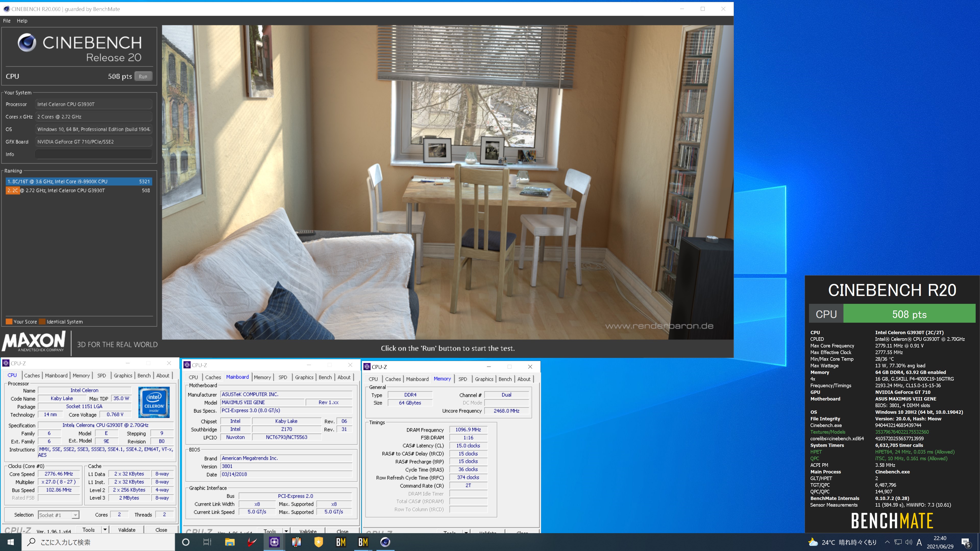Click the GFX Board value 'NVIDIA GeForce GT 710/PCIe/SSE2'

click(x=94, y=142)
